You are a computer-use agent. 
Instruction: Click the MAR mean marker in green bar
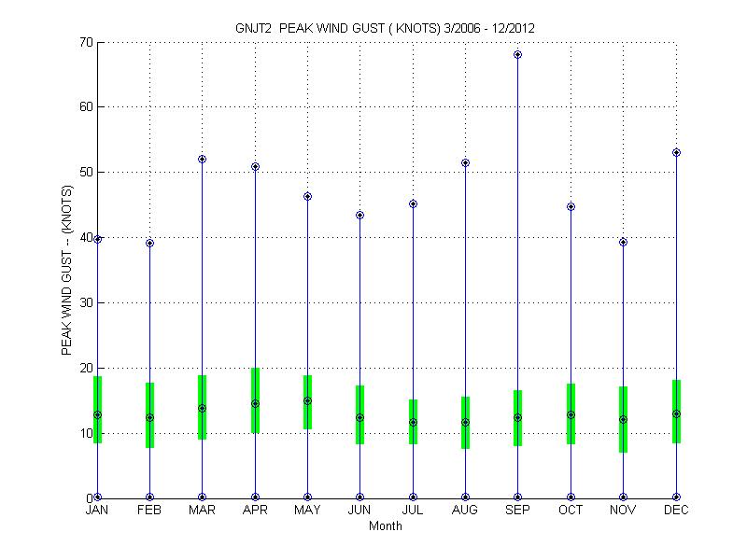pyautogui.click(x=202, y=408)
